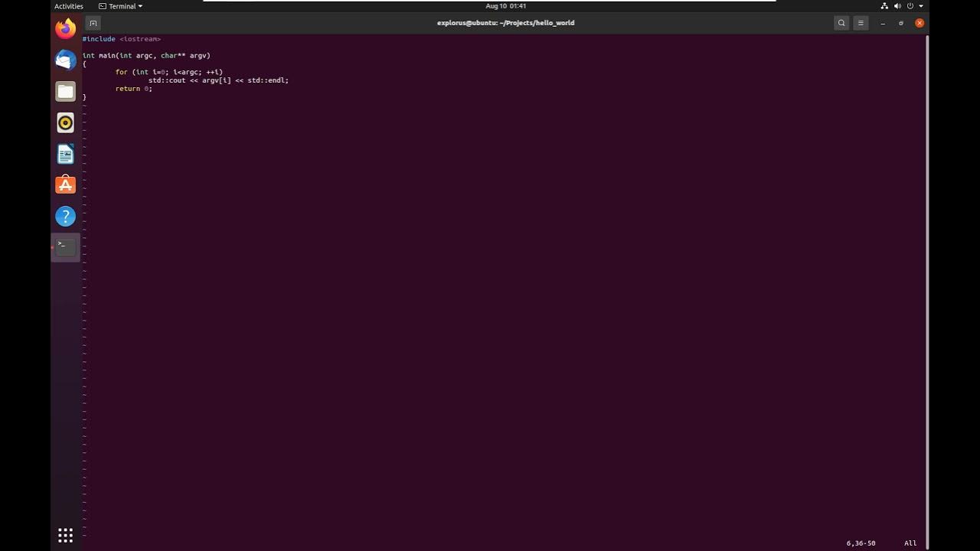Click the terminal search magnifier icon
Screen dimensions: 980x551
click(841, 23)
